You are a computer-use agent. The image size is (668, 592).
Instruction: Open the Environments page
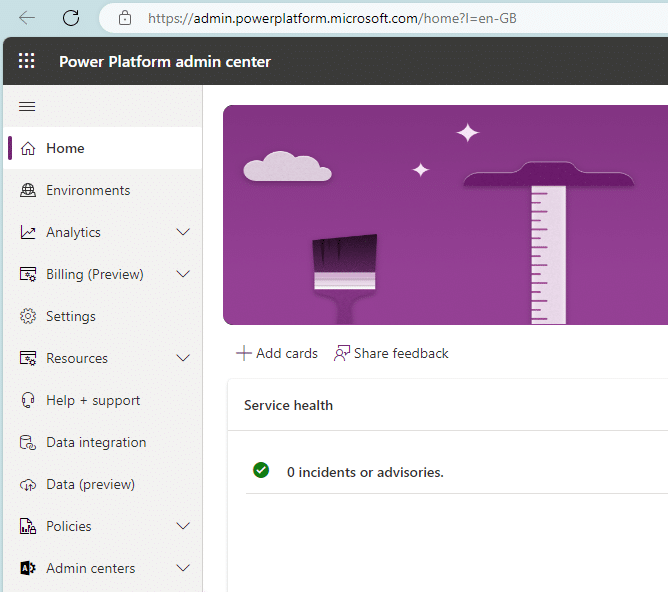[88, 190]
